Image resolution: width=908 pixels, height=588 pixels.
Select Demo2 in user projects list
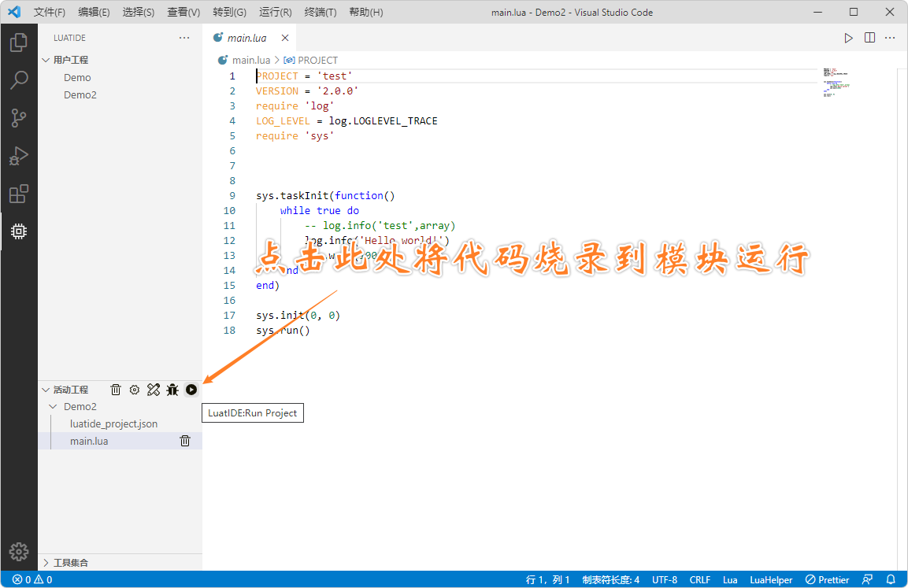80,95
